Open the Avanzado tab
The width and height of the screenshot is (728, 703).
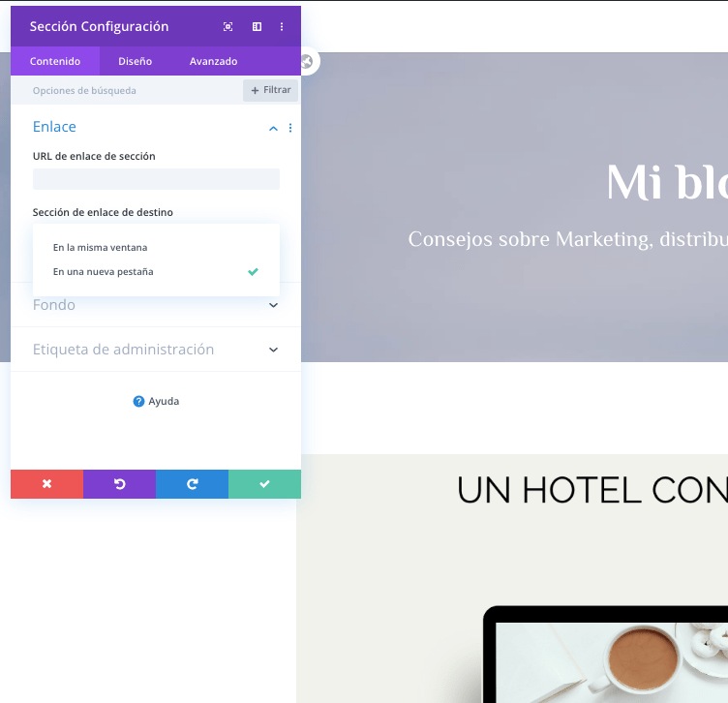click(214, 61)
